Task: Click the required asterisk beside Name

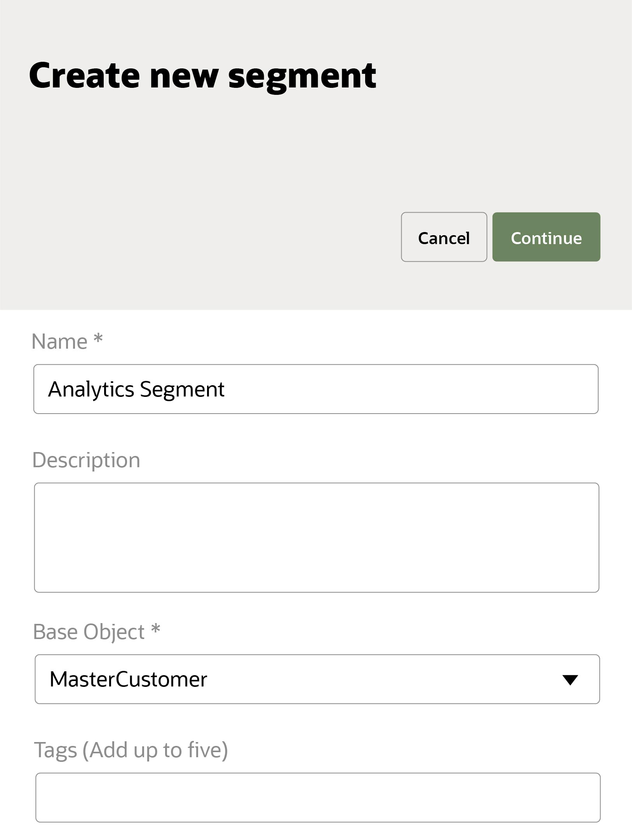Action: click(x=98, y=339)
